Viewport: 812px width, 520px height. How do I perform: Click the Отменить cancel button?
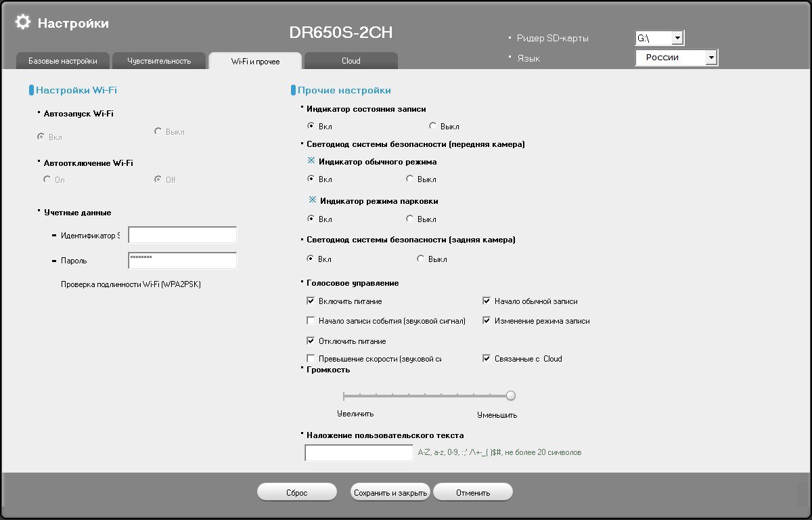click(473, 492)
